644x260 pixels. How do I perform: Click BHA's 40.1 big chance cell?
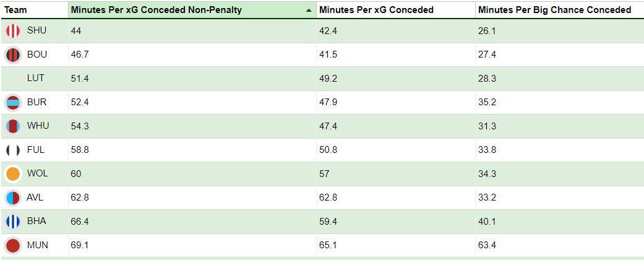[x=487, y=222]
